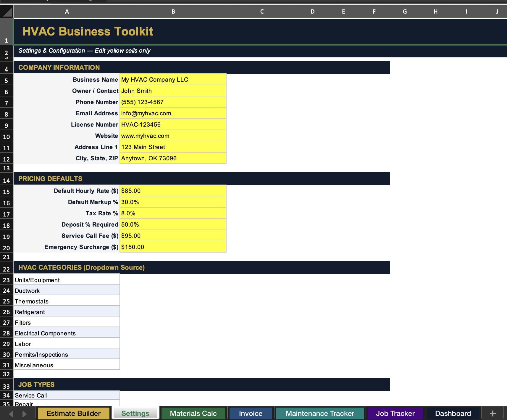Select column I header
Screen dimensions: 507x420
(466, 12)
